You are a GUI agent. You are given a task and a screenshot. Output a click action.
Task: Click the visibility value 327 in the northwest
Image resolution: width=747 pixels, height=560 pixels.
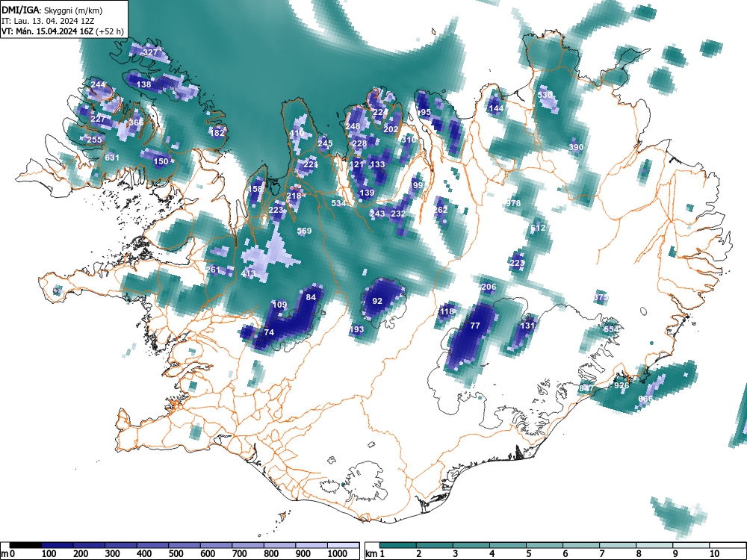coord(151,52)
